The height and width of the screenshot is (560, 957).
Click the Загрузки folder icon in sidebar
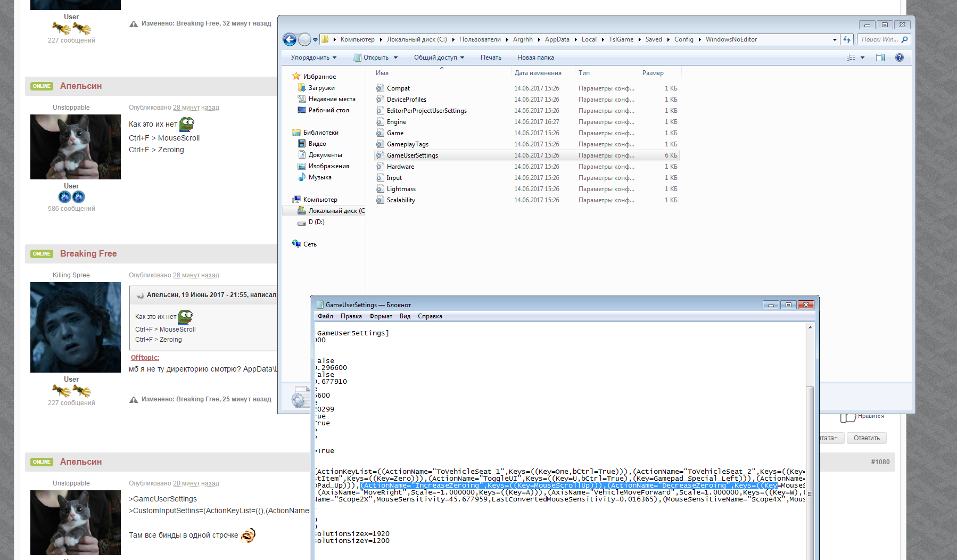[302, 88]
